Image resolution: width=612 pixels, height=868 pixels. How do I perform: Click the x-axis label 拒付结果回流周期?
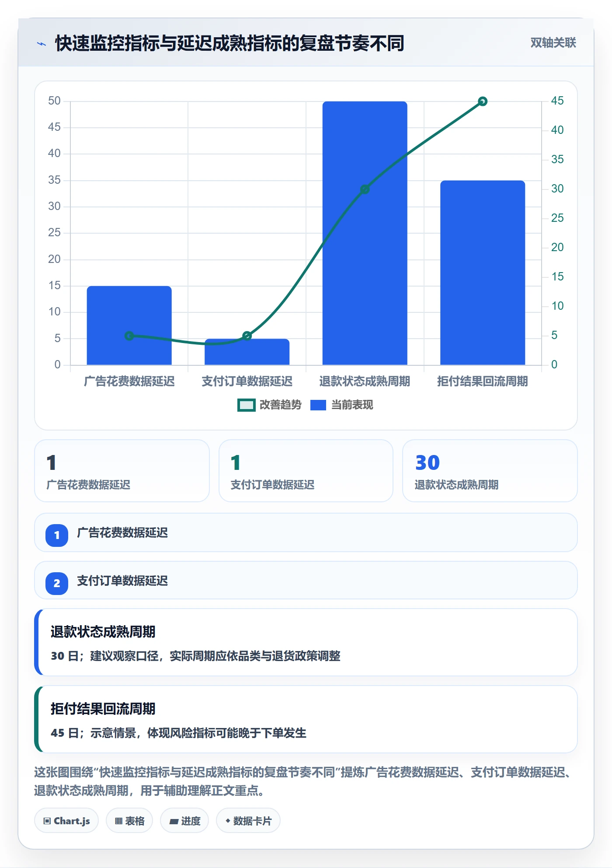[x=483, y=381]
